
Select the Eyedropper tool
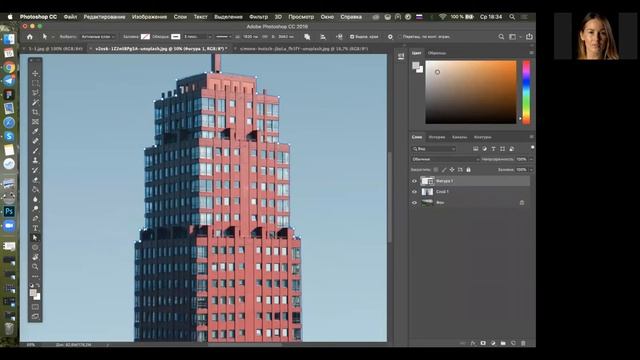(x=35, y=131)
